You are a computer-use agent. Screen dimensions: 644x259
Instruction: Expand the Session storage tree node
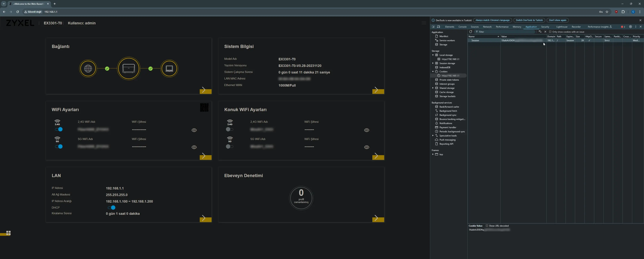(x=433, y=63)
